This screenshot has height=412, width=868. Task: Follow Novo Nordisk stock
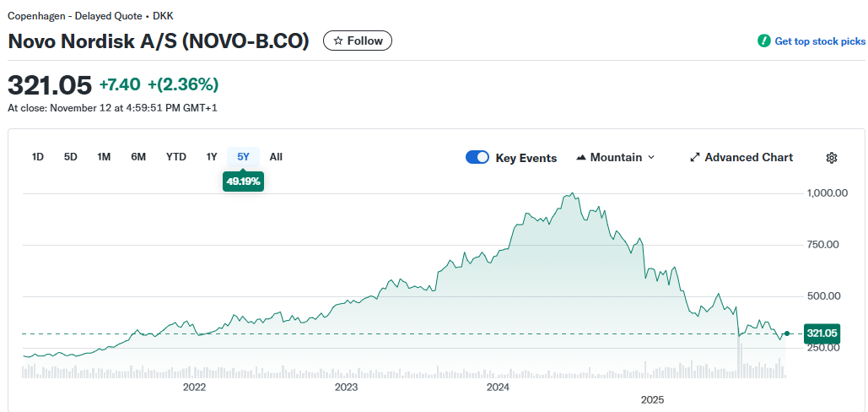358,41
